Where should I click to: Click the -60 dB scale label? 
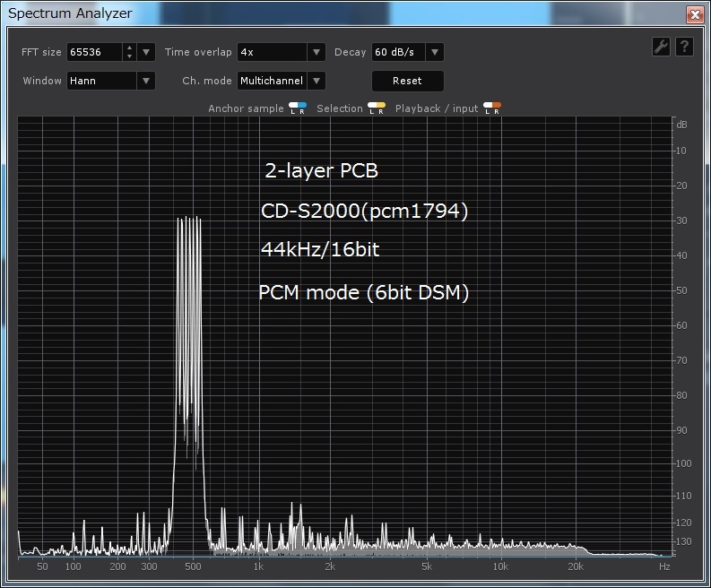(681, 325)
